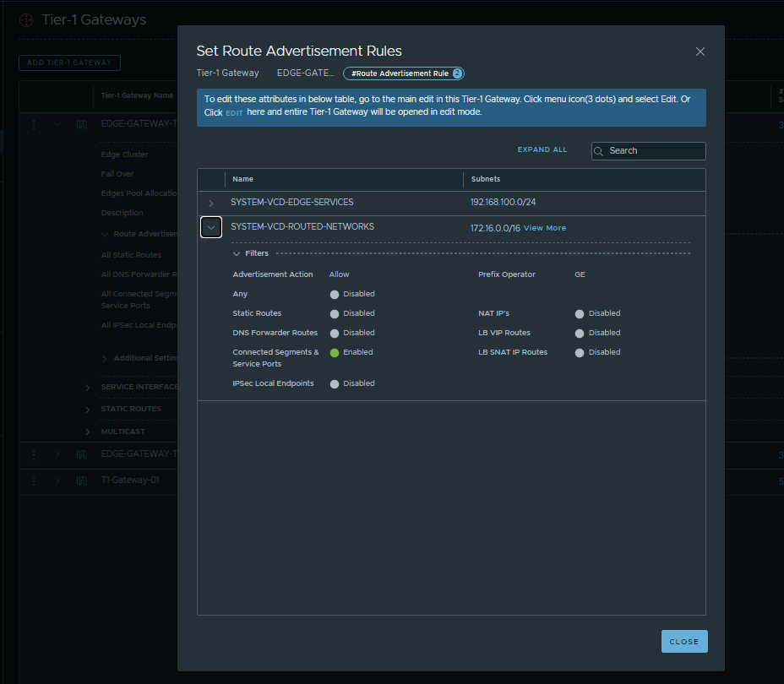Click the Expand All link
The width and height of the screenshot is (784, 684).
[542, 150]
